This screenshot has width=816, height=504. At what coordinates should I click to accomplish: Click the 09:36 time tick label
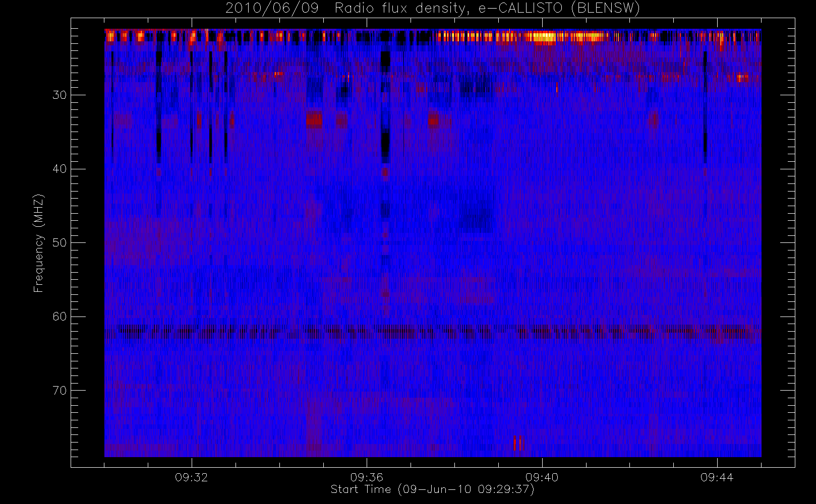[x=367, y=477]
